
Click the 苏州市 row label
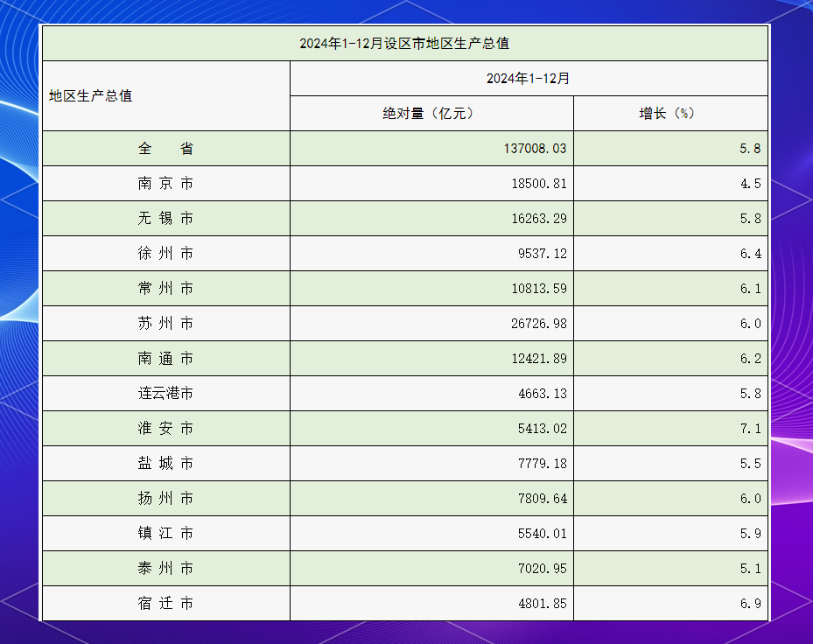pyautogui.click(x=166, y=324)
